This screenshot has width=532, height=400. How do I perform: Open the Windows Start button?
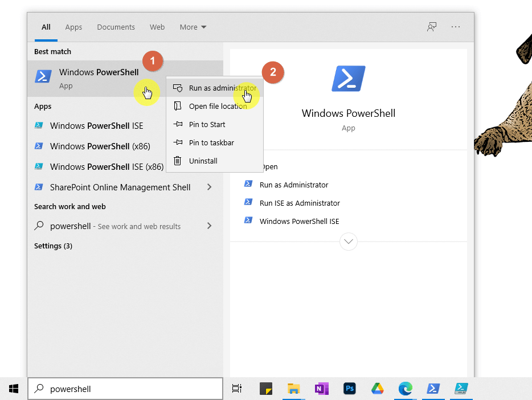[14, 389]
